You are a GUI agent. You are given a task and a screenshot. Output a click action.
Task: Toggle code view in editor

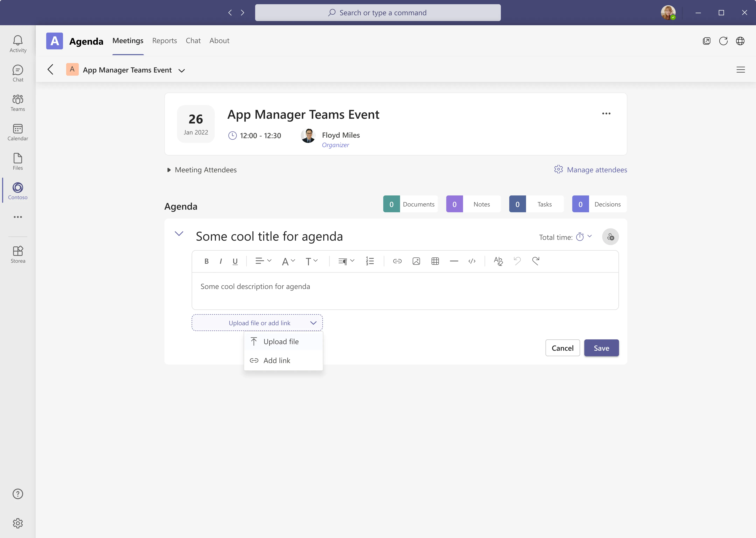click(x=472, y=261)
